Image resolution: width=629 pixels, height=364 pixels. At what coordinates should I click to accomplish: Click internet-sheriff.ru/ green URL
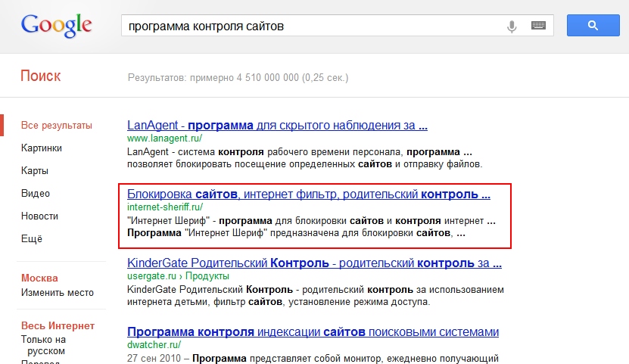tap(165, 207)
